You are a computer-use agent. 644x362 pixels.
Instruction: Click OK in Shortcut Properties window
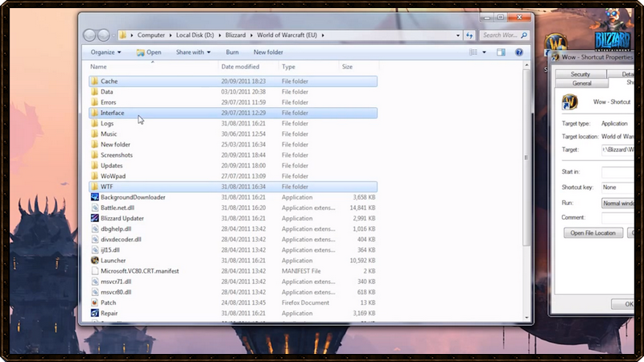(623, 304)
